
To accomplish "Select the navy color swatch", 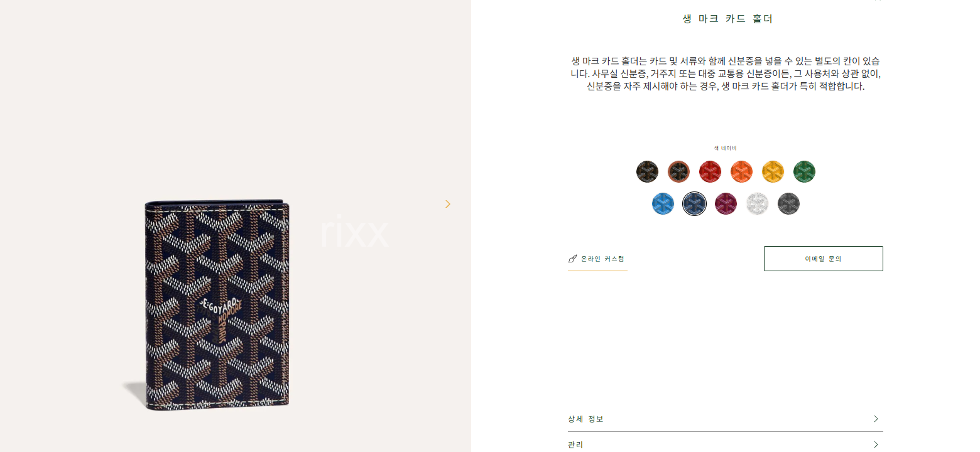I will (694, 203).
